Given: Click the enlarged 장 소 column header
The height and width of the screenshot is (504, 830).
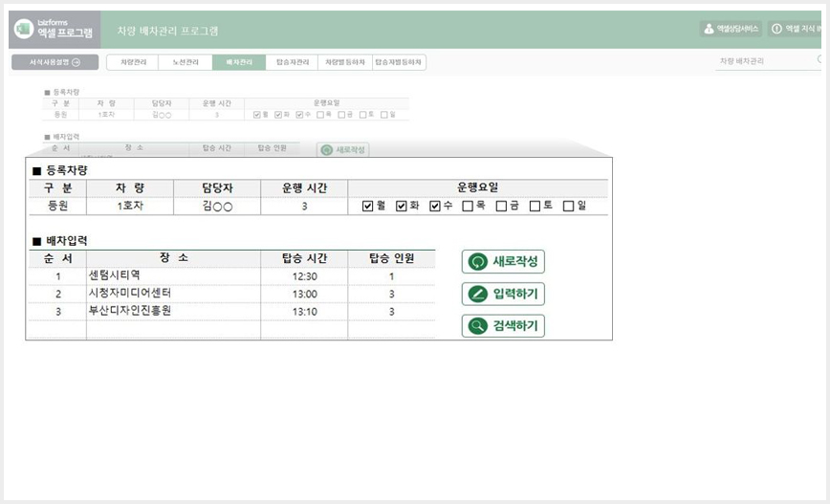Looking at the screenshot, I should pos(174,258).
